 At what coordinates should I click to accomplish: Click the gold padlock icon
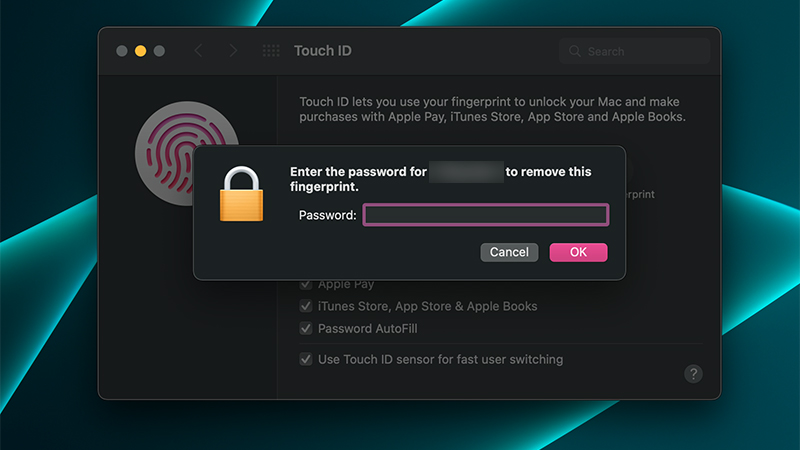point(241,195)
